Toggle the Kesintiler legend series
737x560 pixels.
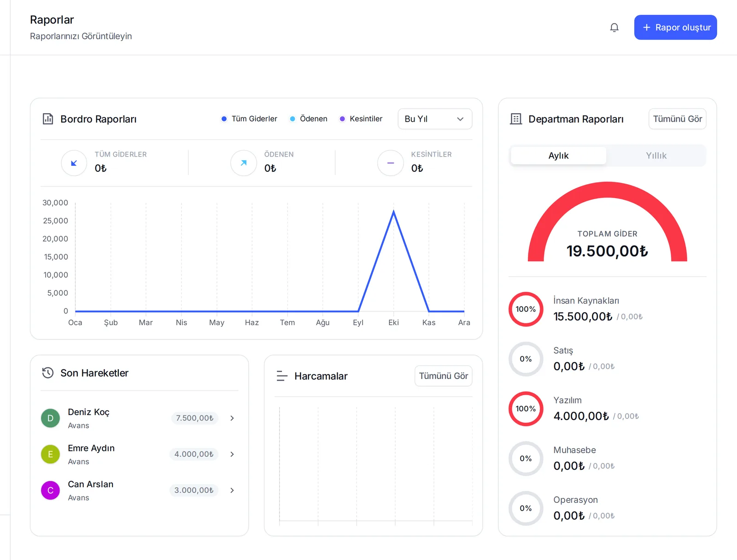click(x=361, y=119)
